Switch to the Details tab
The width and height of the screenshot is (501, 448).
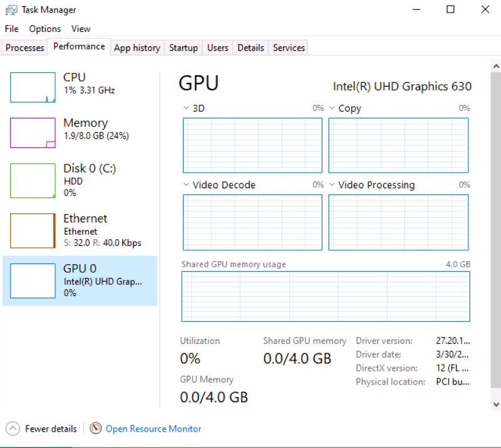click(251, 48)
